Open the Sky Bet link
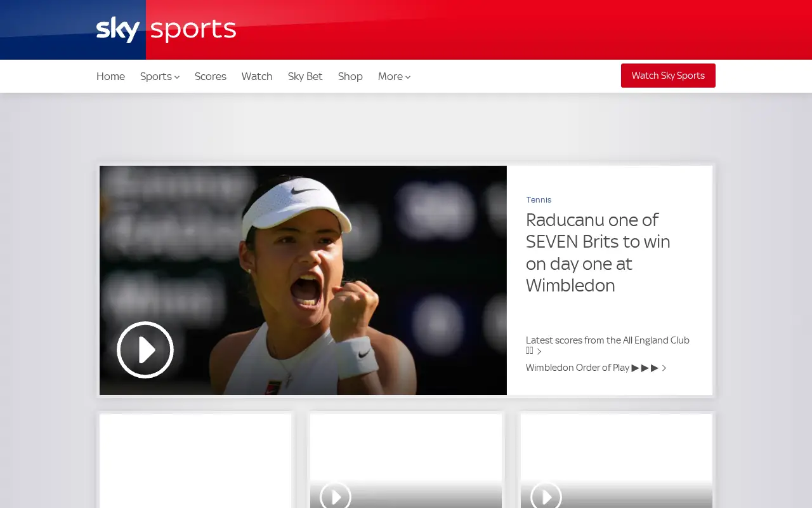The image size is (812, 508). coord(305,76)
